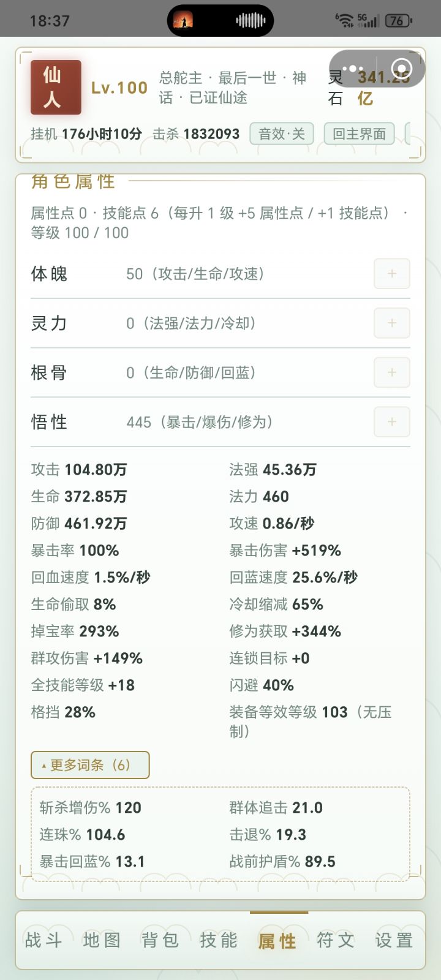Tap the now-playing thumbnail in status pill
The width and height of the screenshot is (441, 980).
(183, 20)
